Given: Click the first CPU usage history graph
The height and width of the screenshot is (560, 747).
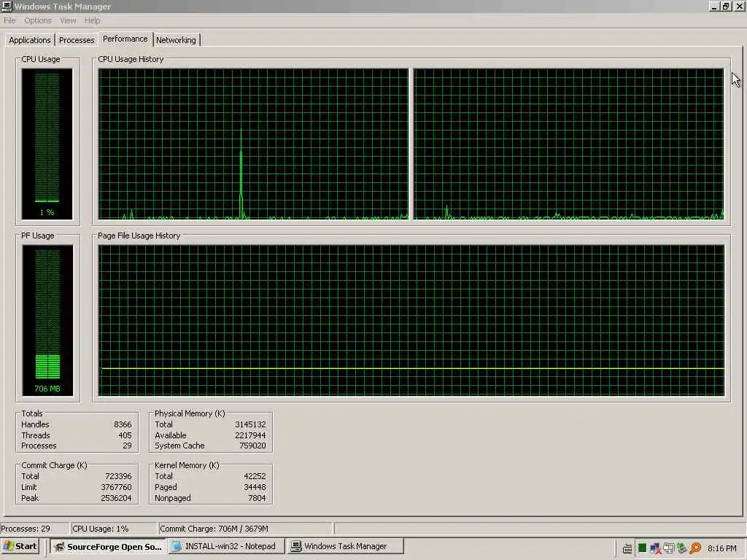Looking at the screenshot, I should pos(253,144).
